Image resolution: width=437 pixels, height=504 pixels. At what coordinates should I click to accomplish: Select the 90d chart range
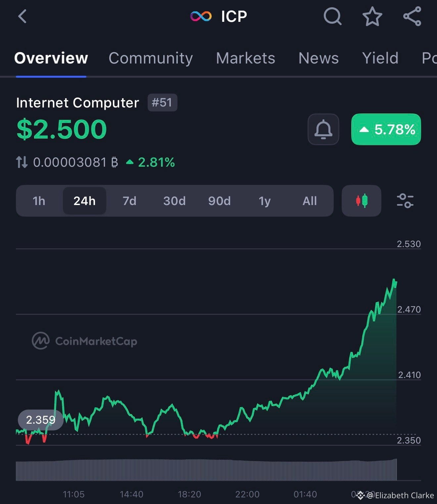point(219,201)
